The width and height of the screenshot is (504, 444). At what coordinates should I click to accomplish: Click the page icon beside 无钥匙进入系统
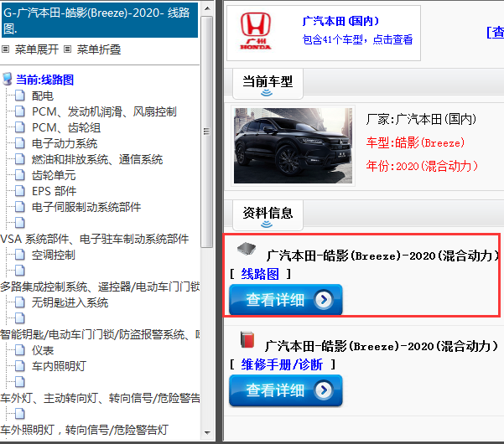tap(20, 302)
